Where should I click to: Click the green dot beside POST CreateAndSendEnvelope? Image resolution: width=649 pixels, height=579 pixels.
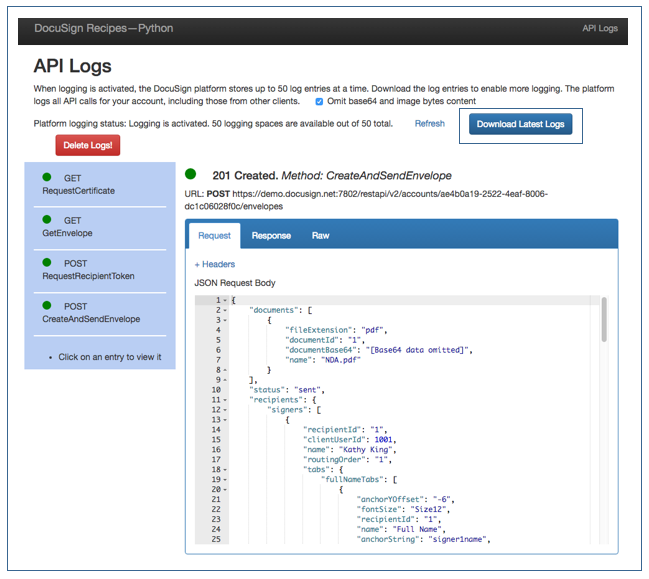[47, 305]
